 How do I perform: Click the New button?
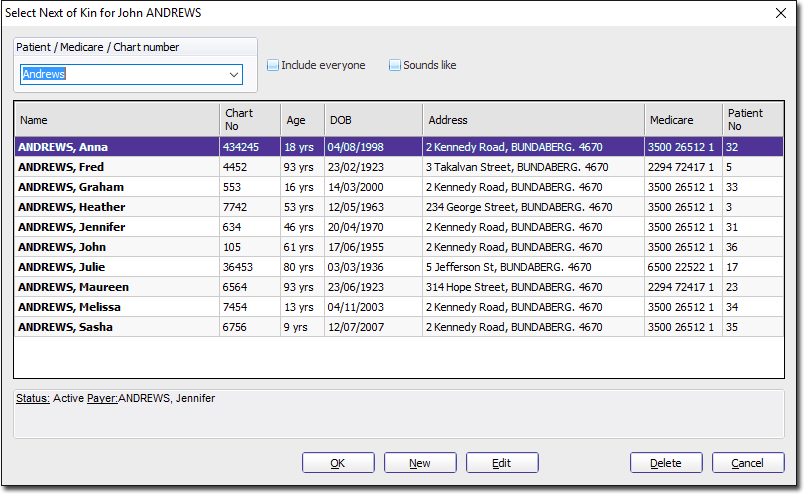click(420, 463)
